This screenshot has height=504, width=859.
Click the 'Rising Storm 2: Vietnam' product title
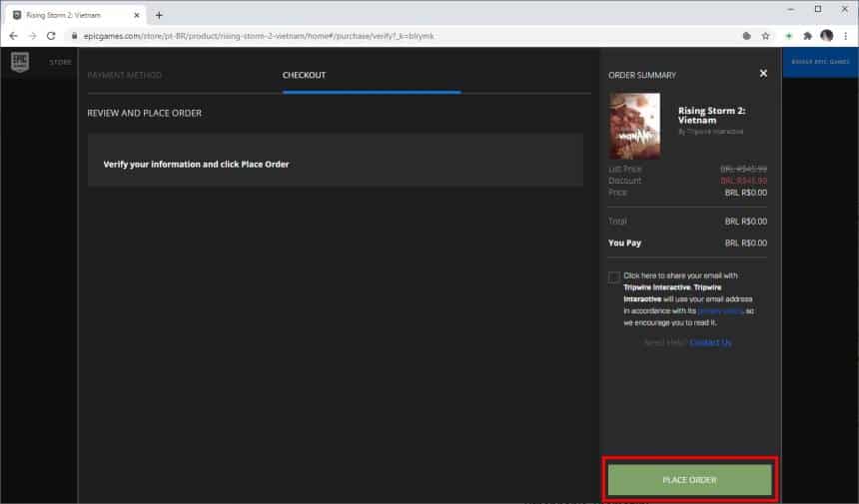pos(711,116)
